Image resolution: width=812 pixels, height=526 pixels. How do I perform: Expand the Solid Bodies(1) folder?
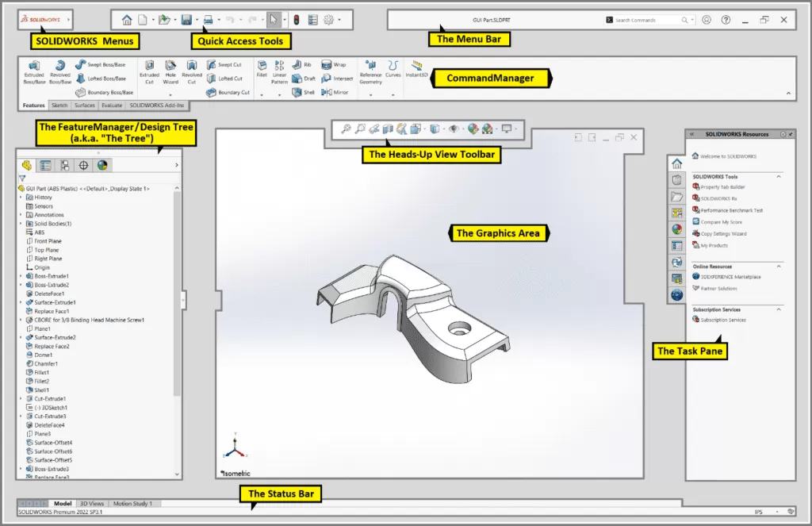coord(21,224)
